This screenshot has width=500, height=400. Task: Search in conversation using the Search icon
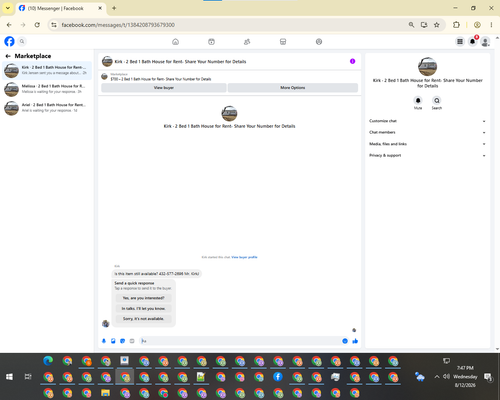point(437,100)
